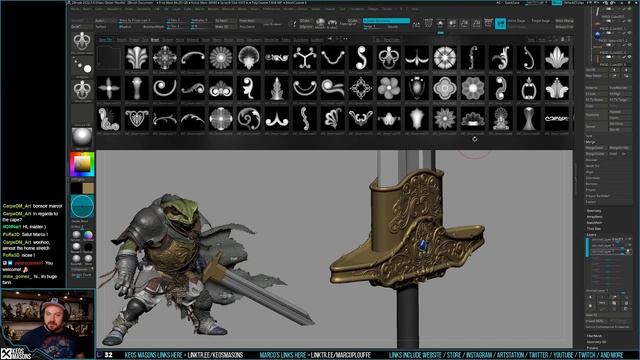This screenshot has height=360, width=640.
Task: Pick the leafy spire ornament brush
Action: pyautogui.click(x=277, y=88)
